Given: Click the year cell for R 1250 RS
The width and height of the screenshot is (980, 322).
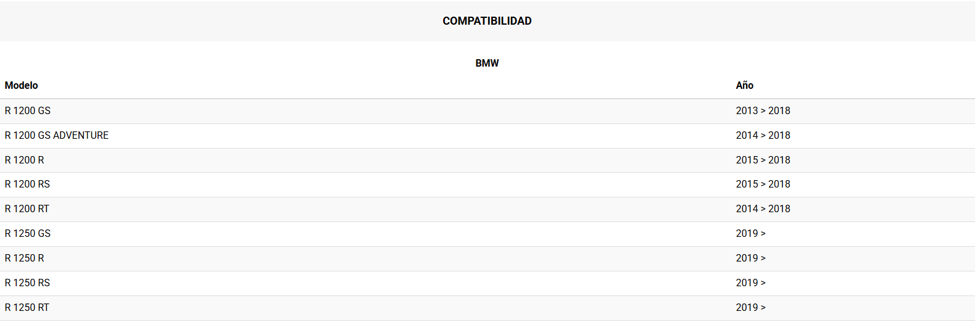Looking at the screenshot, I should coord(750,283).
